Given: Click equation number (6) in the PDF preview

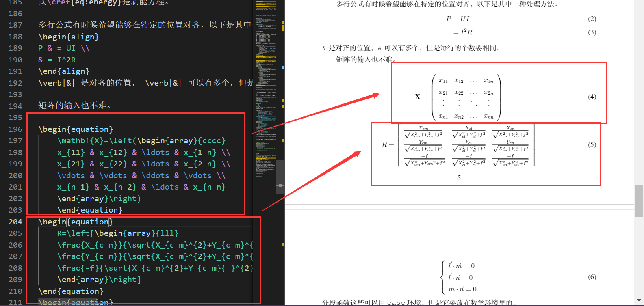Looking at the screenshot, I should [x=592, y=277].
